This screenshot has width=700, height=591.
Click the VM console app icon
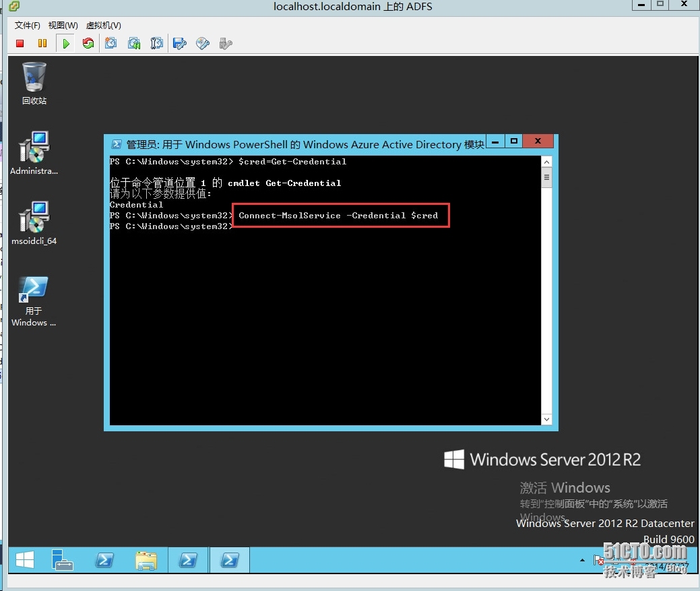(x=14, y=6)
